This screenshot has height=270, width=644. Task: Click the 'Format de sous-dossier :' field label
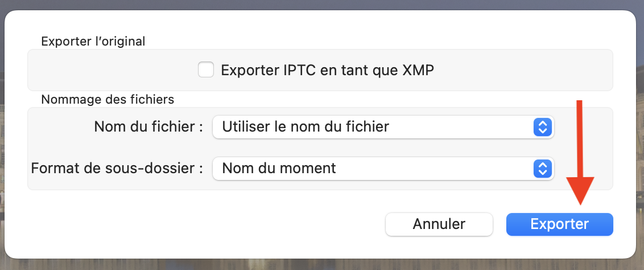pyautogui.click(x=117, y=169)
